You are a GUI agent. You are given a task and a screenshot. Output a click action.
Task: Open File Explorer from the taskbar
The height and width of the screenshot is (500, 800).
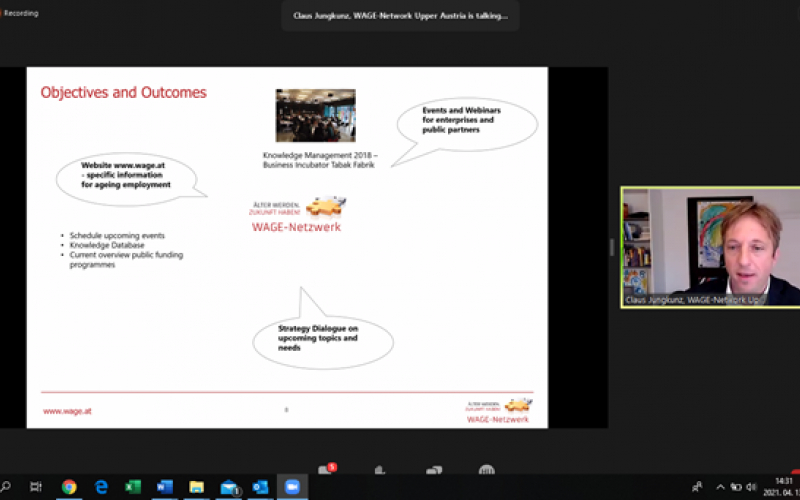tap(196, 487)
